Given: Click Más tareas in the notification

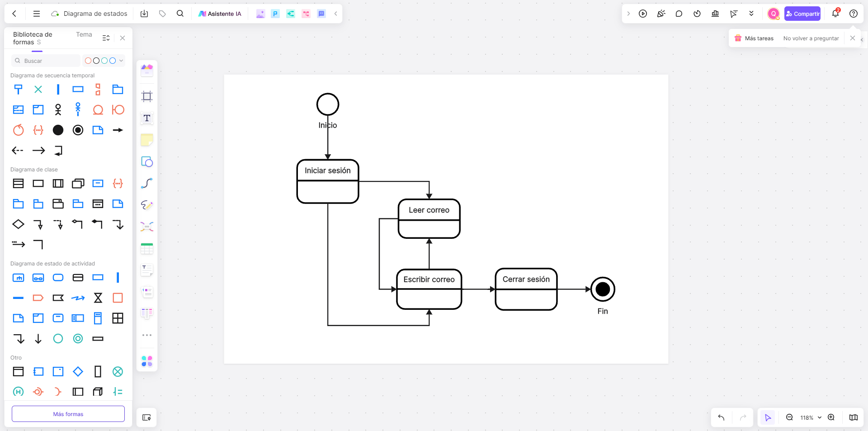Looking at the screenshot, I should (759, 38).
